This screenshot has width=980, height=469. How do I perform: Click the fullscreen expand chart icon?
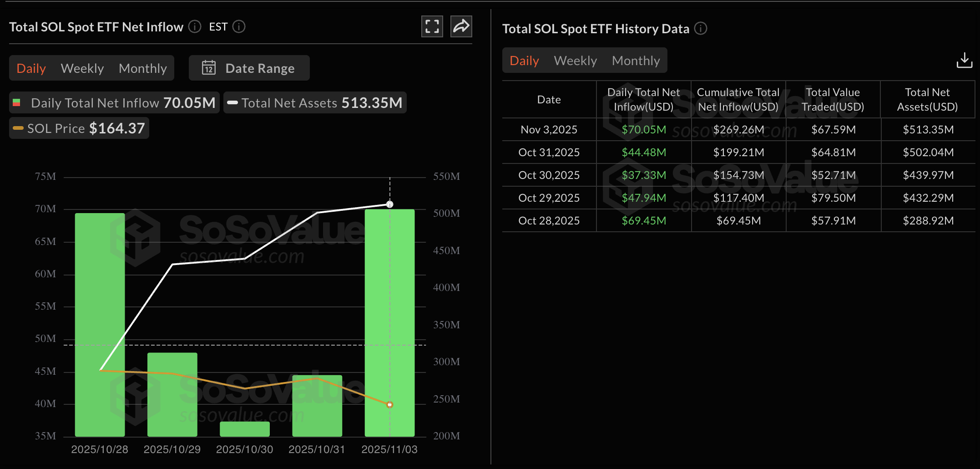click(432, 26)
